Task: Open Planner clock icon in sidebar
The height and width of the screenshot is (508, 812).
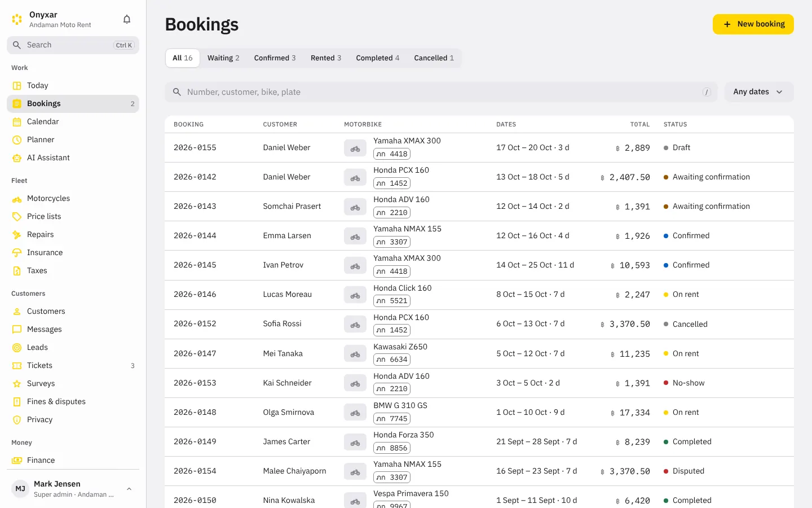Action: [x=17, y=139]
